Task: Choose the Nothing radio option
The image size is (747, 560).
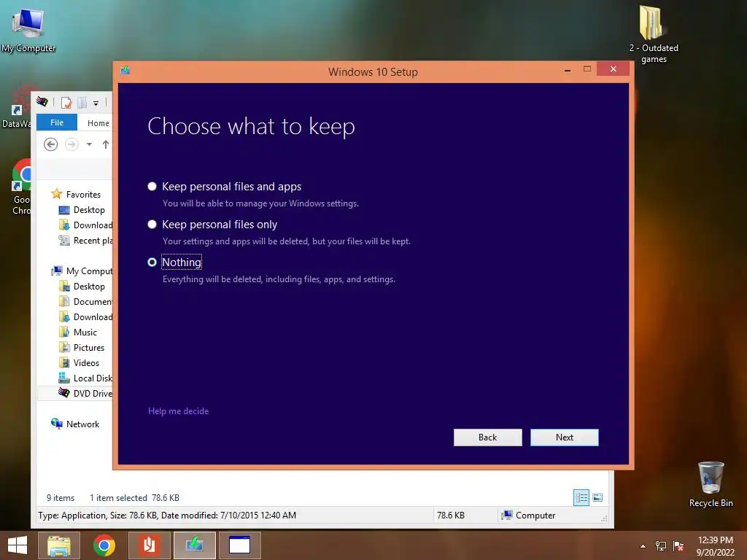Action: click(174, 262)
